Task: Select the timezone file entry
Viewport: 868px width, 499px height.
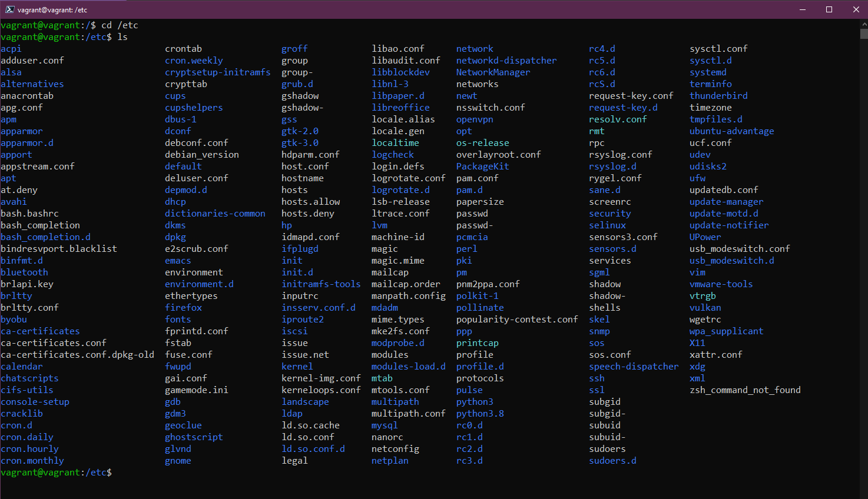Action: click(710, 107)
